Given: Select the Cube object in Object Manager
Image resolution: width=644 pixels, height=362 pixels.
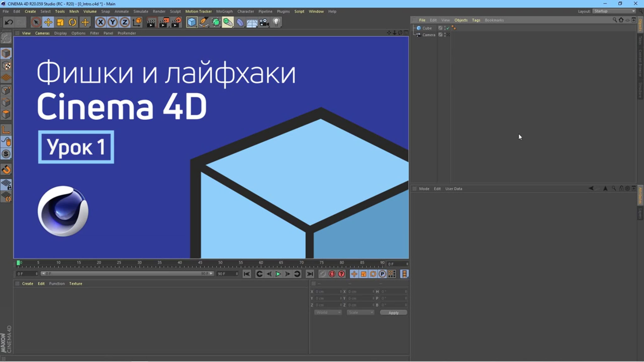Looking at the screenshot, I should (427, 28).
